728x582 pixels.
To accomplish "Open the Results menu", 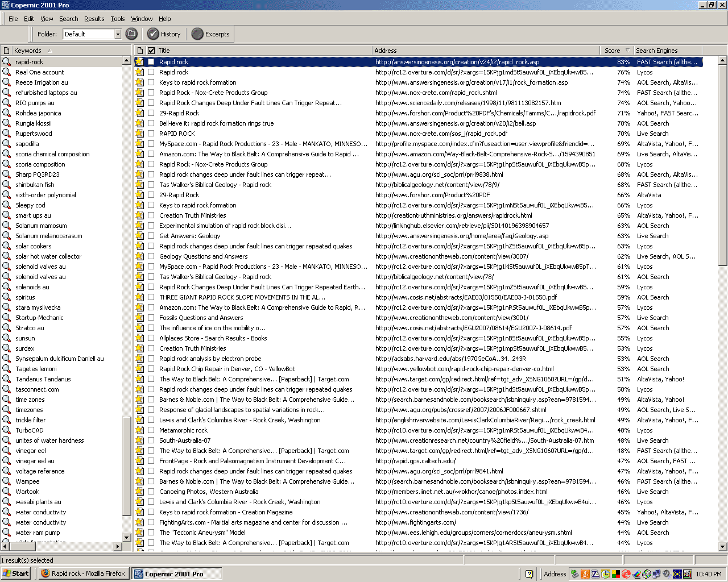I will (x=94, y=19).
